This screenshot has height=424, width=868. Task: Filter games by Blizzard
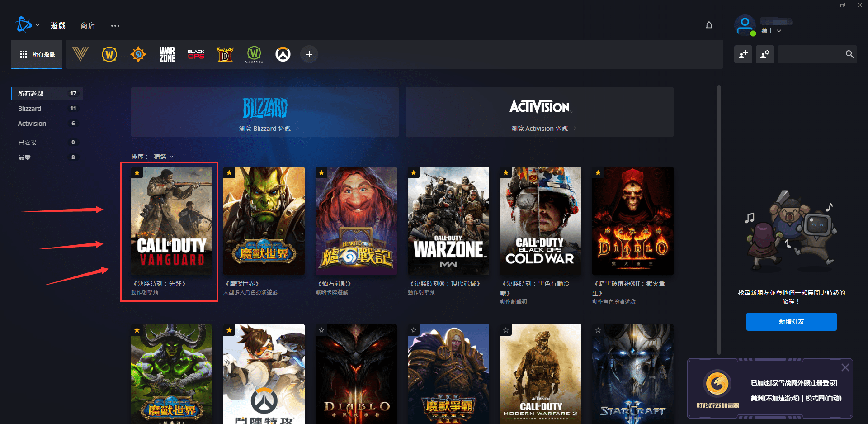pyautogui.click(x=47, y=109)
